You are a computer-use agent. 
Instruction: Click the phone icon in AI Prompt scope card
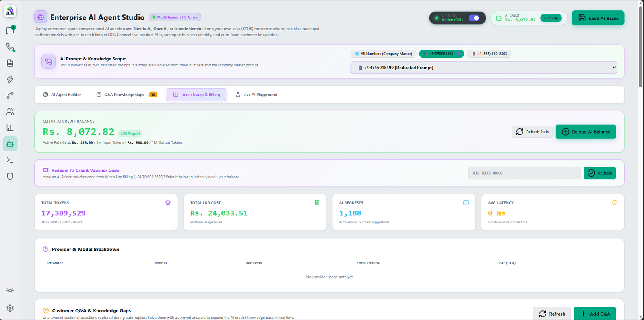click(x=48, y=62)
